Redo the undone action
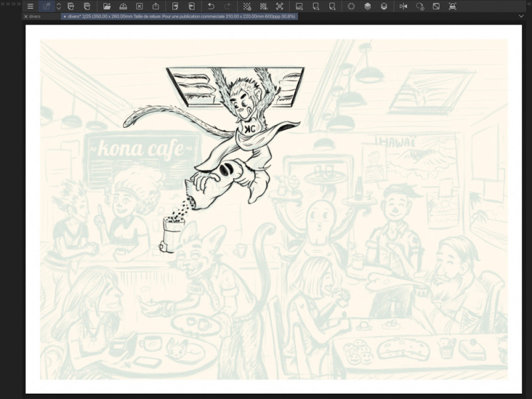The image size is (532, 399). click(227, 6)
